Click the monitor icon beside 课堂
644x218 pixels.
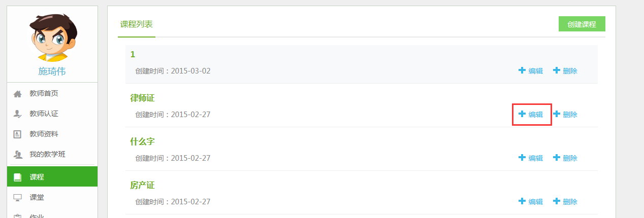[x=18, y=197]
